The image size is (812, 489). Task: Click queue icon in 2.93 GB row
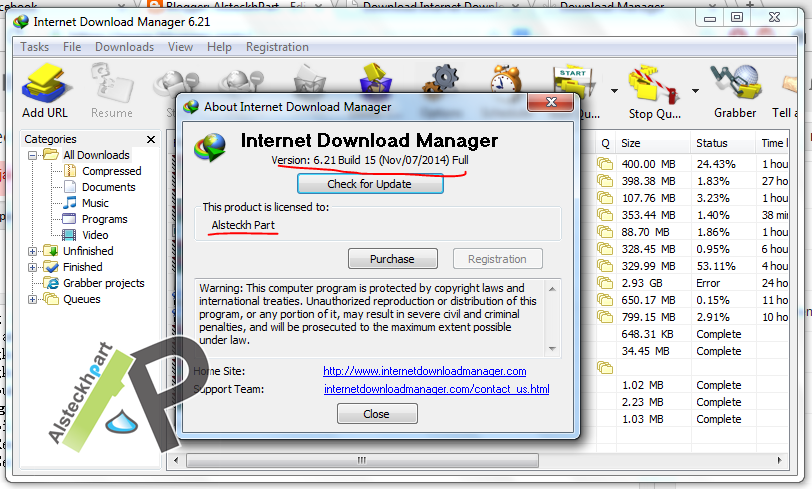(x=605, y=283)
